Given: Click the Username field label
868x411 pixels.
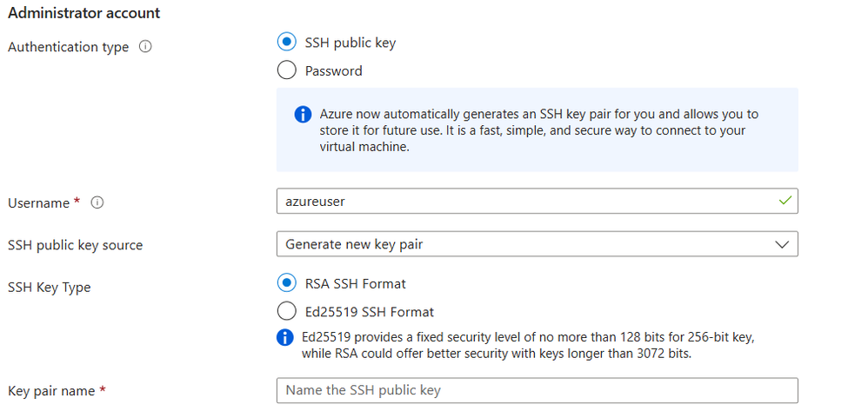Looking at the screenshot, I should pos(38,202).
